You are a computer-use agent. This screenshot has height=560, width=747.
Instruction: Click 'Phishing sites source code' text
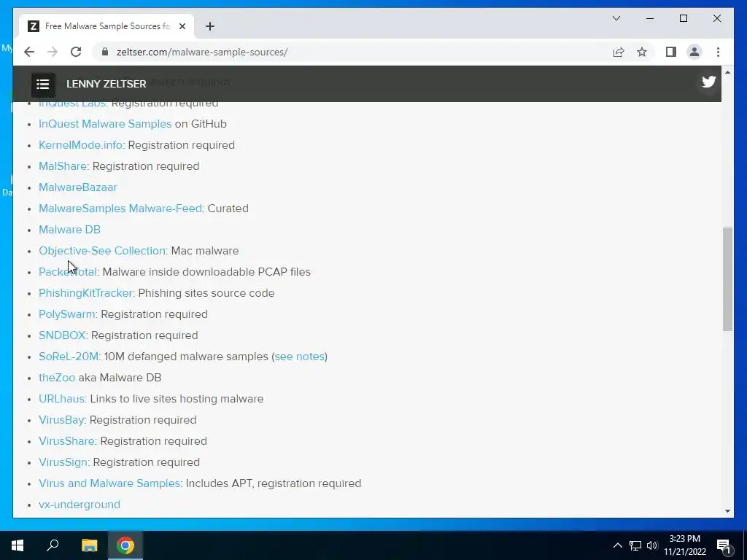point(206,293)
